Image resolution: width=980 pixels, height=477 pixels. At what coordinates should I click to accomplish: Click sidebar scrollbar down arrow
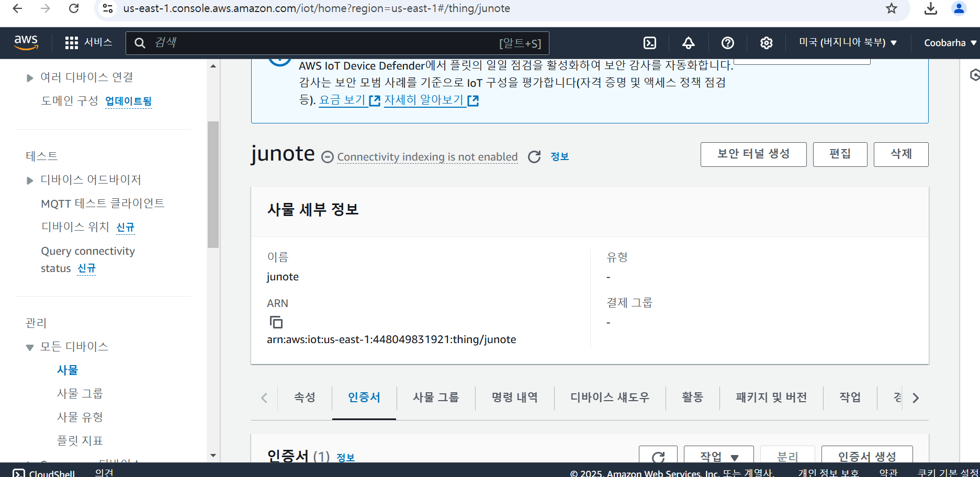click(x=213, y=456)
